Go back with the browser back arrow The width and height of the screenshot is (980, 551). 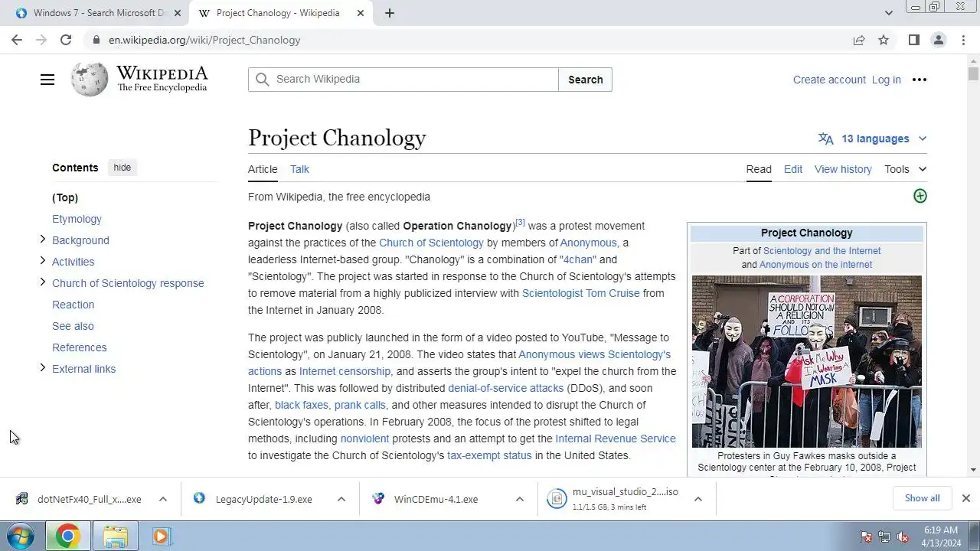17,40
